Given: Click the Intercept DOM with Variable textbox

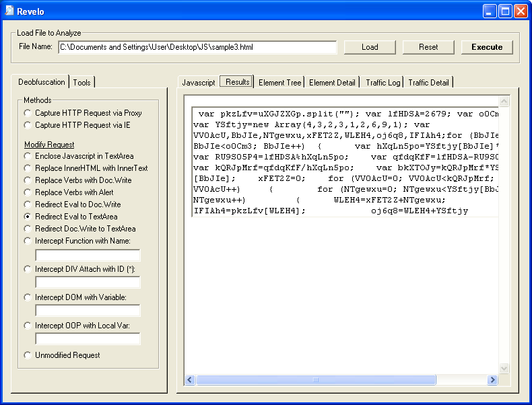Looking at the screenshot, I should click(88, 310).
